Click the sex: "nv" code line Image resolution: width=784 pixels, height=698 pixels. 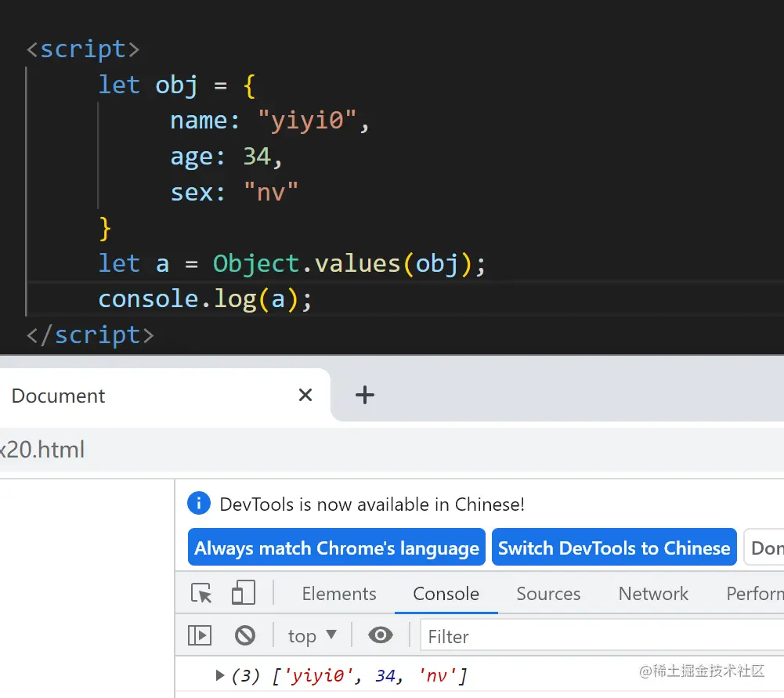234,193
